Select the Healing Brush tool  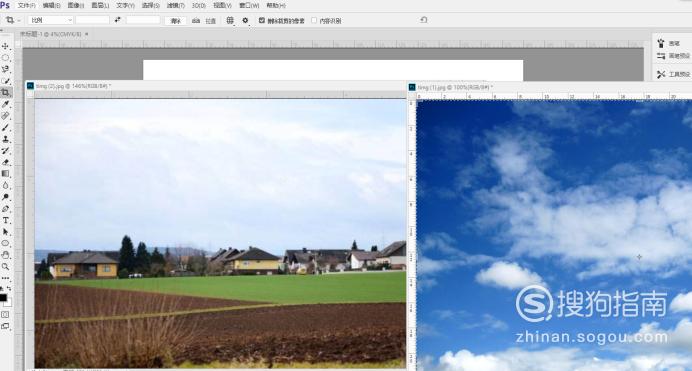(x=5, y=116)
